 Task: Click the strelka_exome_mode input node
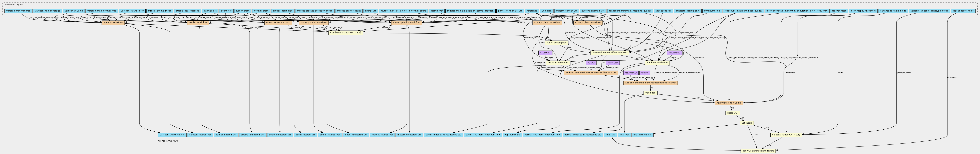pos(160,11)
